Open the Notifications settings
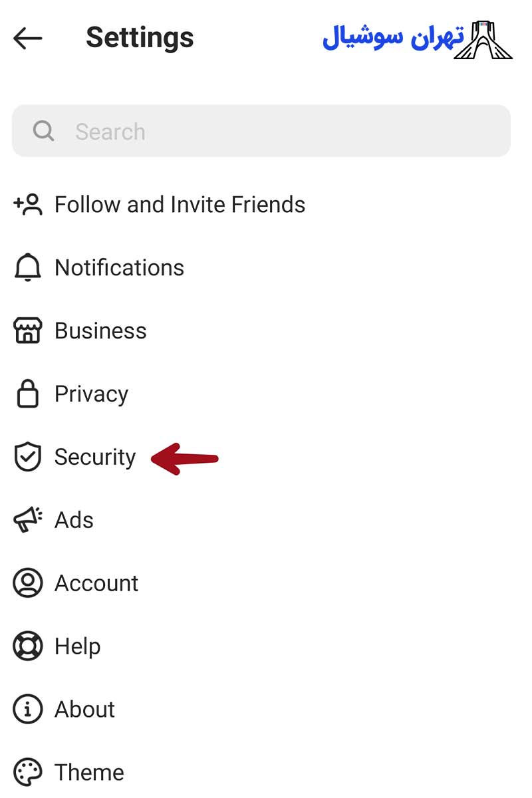 [119, 267]
